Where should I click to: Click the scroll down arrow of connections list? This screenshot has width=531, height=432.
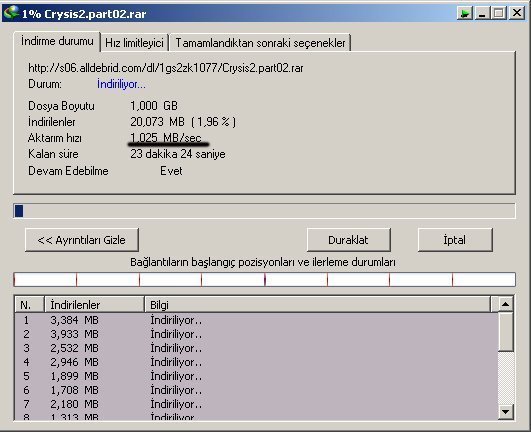tap(506, 412)
